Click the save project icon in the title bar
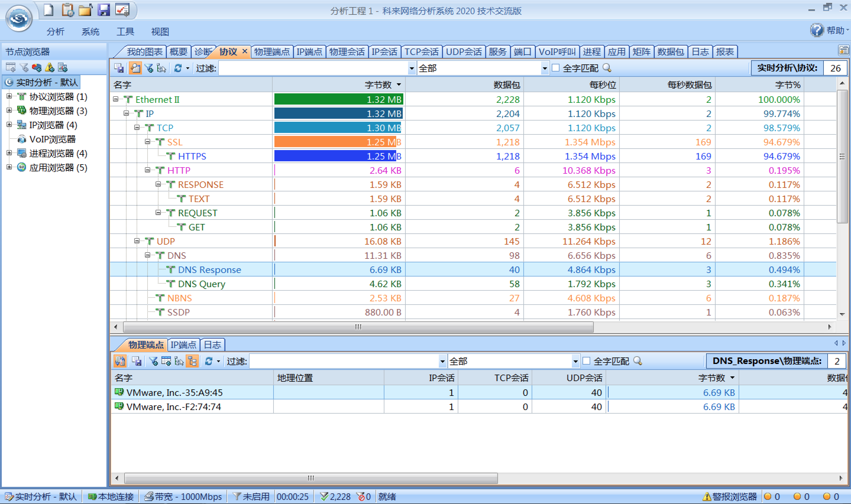The image size is (851, 504). pyautogui.click(x=104, y=10)
